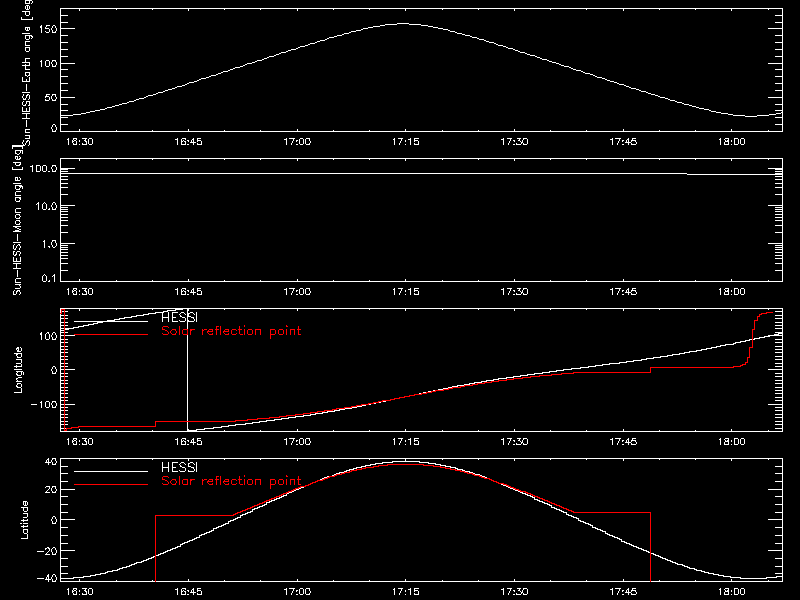Click the 10.0 tick on Moon angle axis
Image resolution: width=800 pixels, height=600 pixels.
click(46, 207)
